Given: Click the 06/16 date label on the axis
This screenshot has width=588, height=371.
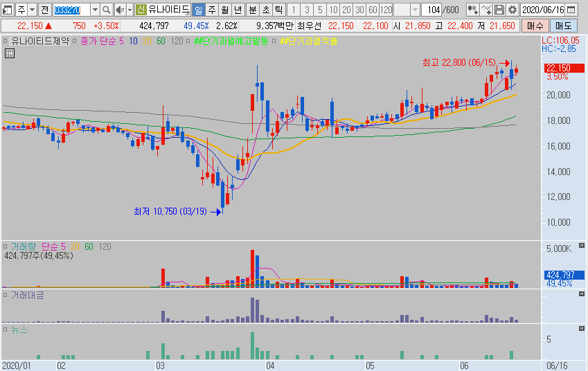Looking at the screenshot, I should [557, 365].
